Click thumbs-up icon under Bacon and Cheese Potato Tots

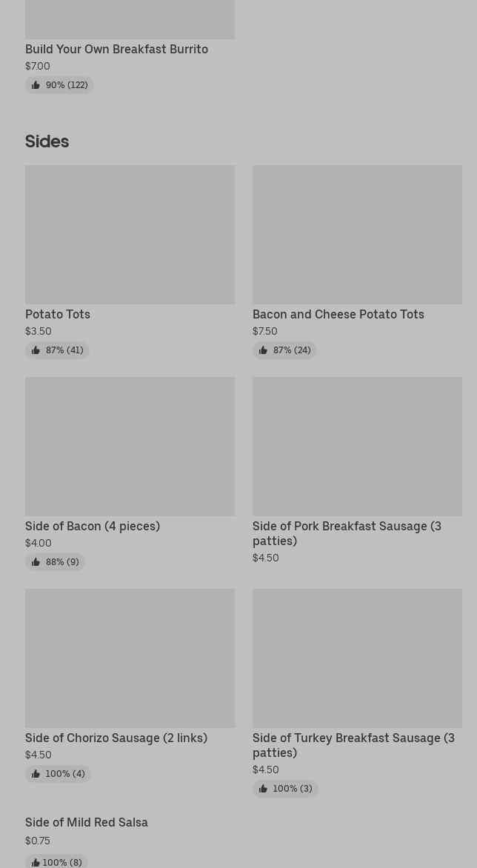click(x=263, y=350)
